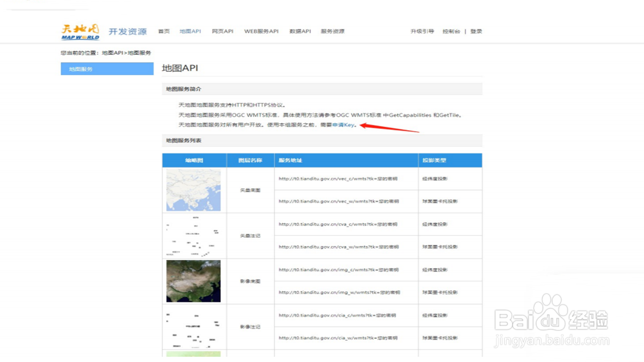Click the 影像底图 satellite thumbnail
The image size is (644, 362).
(194, 281)
